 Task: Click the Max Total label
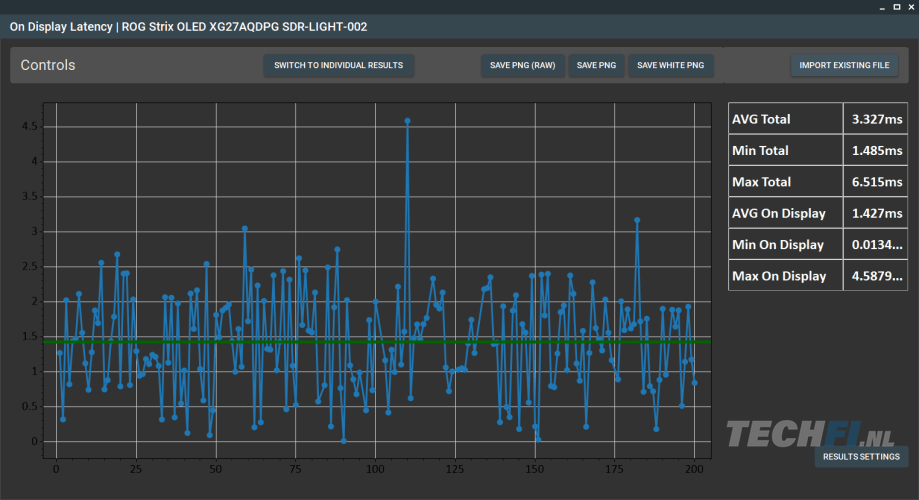761,182
